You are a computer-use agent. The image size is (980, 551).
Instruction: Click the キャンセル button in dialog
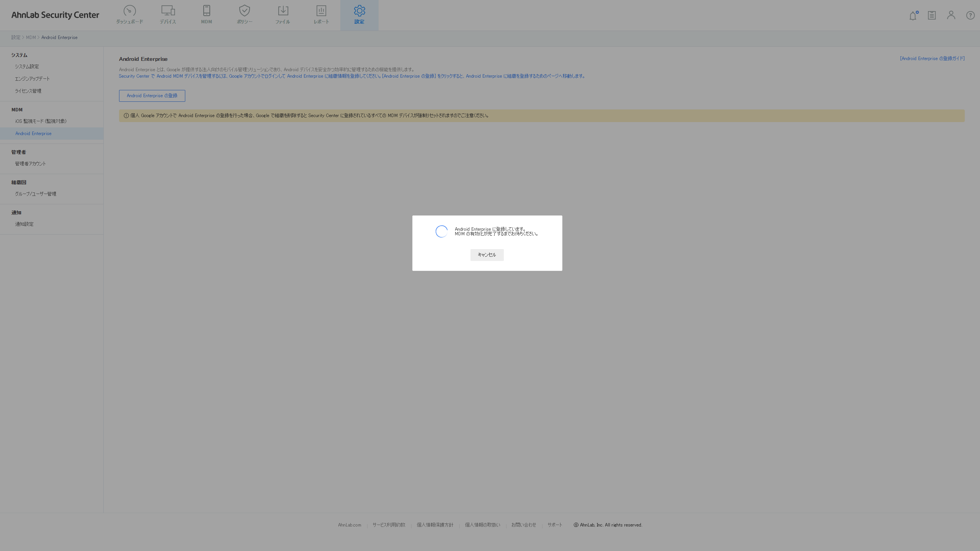click(487, 255)
